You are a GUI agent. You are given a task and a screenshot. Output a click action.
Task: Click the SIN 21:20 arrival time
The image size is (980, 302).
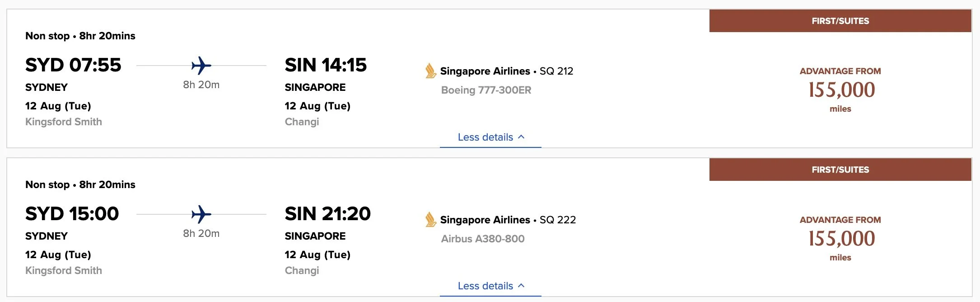click(327, 214)
